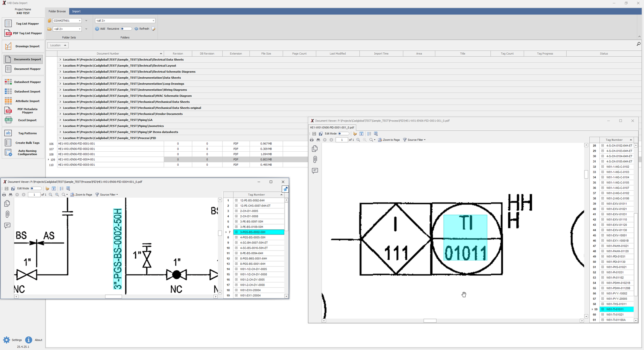Screen dimensions: 644x350
Task: Open comments panel in PID-0004 viewer
Action: click(x=7, y=226)
